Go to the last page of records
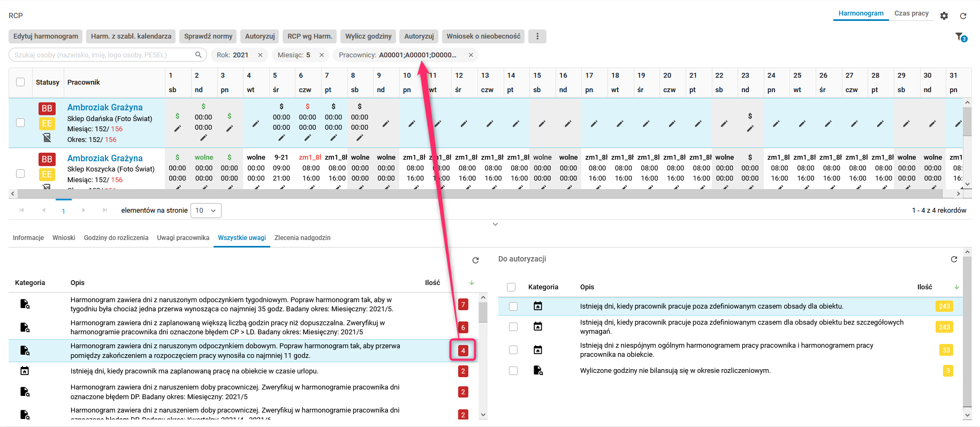The height and width of the screenshot is (427, 980). click(105, 210)
